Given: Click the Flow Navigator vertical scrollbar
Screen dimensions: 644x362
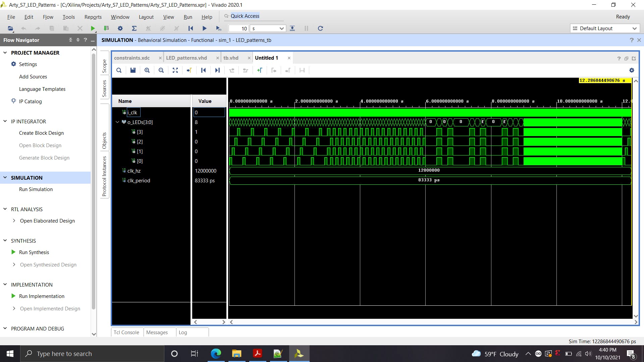Looking at the screenshot, I should tap(94, 181).
